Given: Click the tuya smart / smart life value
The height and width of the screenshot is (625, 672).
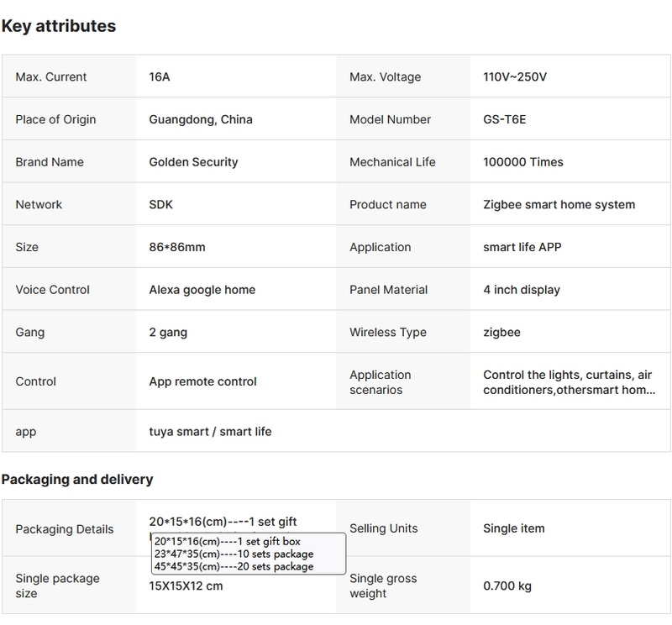Looking at the screenshot, I should (210, 431).
